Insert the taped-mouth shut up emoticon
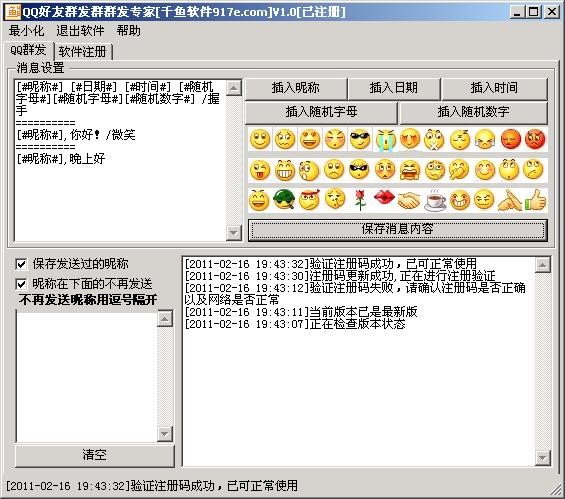 pyautogui.click(x=435, y=139)
